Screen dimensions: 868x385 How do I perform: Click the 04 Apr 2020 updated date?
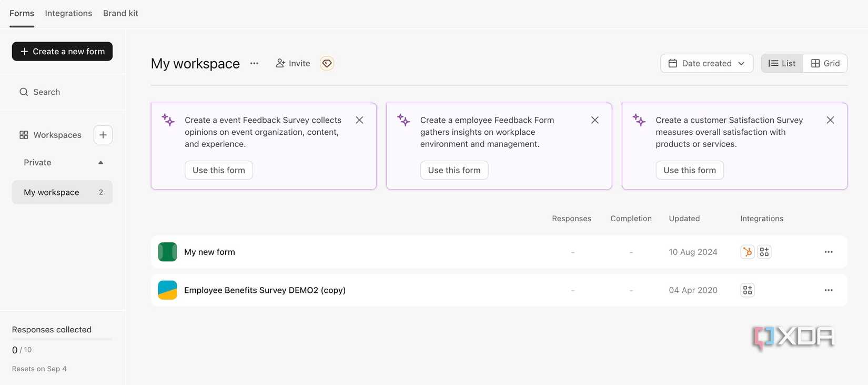click(693, 290)
